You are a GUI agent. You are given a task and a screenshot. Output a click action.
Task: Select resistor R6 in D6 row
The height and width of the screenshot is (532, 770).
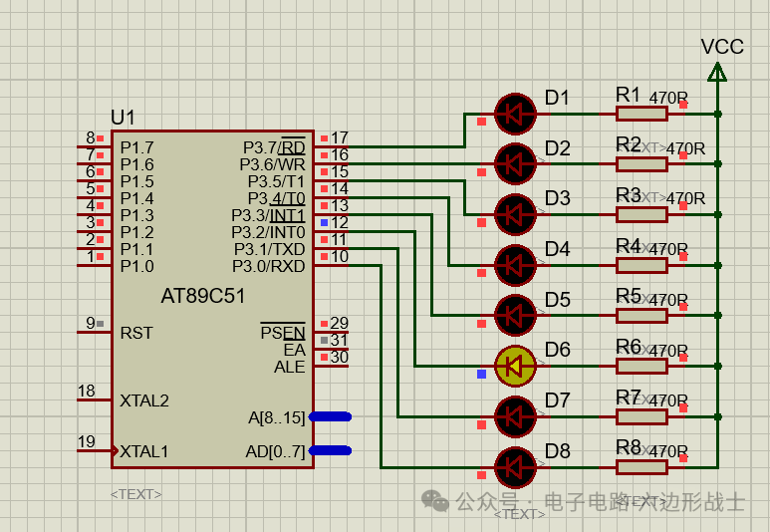[x=642, y=366]
